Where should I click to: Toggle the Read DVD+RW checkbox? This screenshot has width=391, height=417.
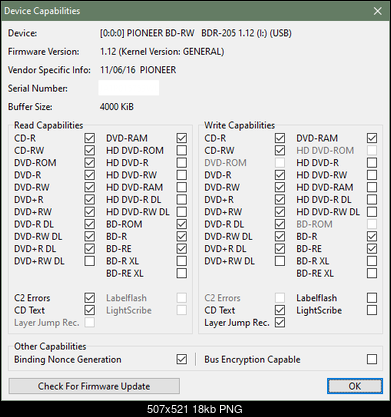point(90,212)
